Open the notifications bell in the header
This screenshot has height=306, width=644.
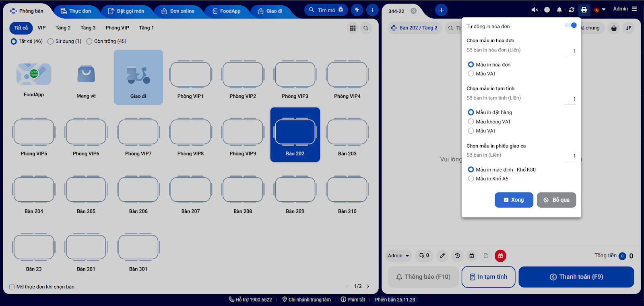pyautogui.click(x=559, y=10)
